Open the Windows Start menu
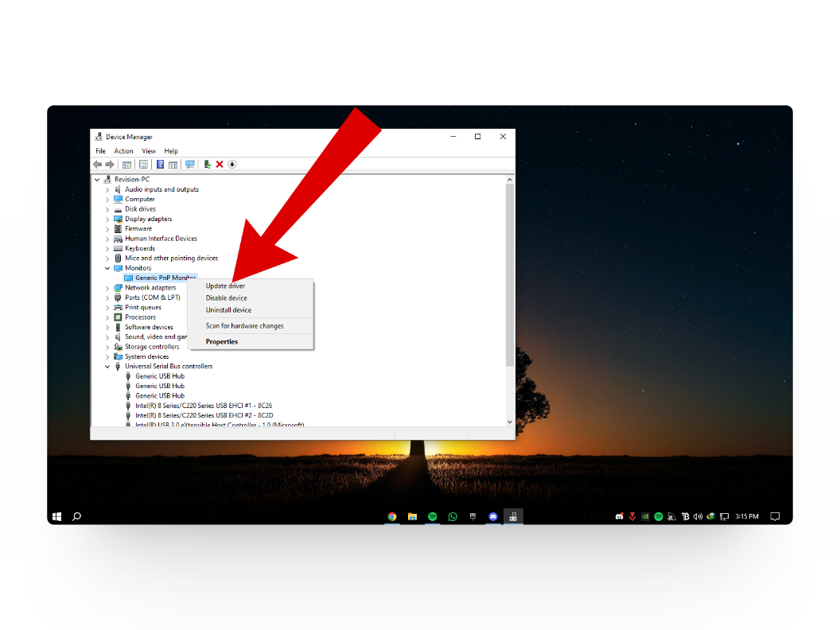Viewport: 840px width, 630px height. point(56,516)
